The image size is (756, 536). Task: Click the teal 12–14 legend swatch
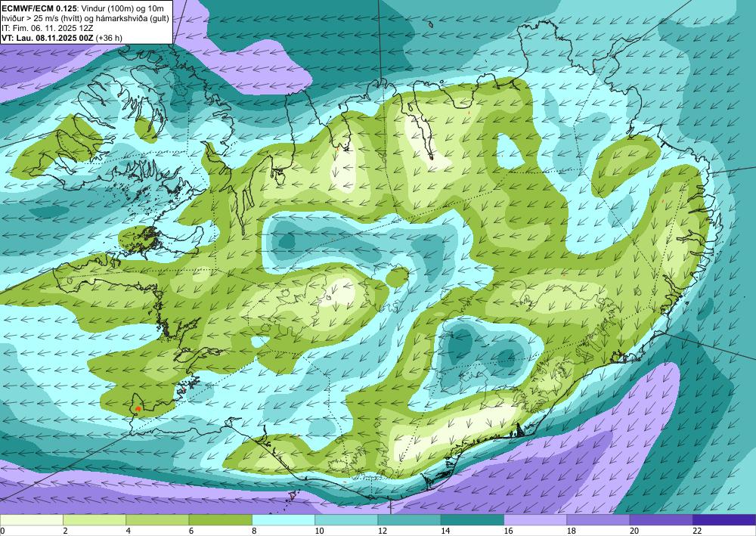[x=409, y=520]
